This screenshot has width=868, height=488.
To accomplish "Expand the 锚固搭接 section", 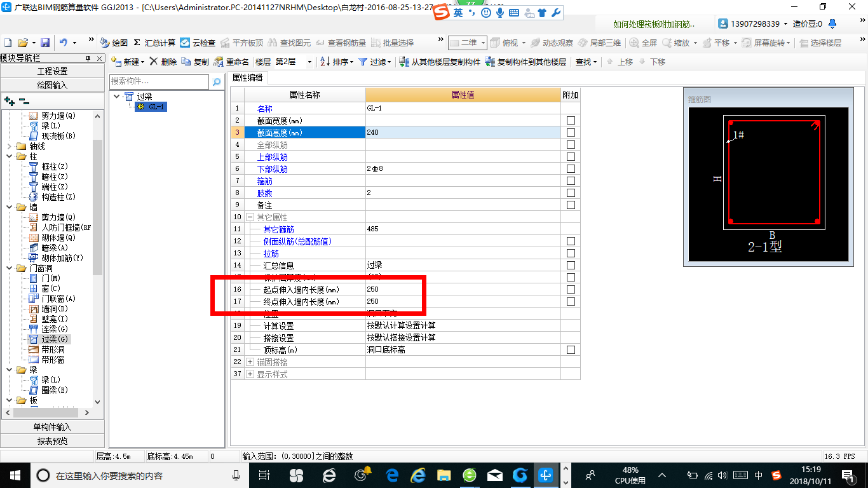I will [250, 362].
